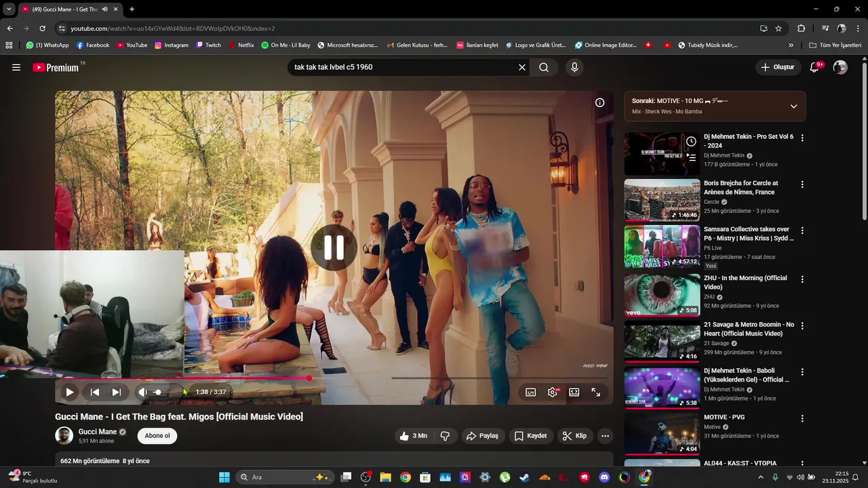Show video info card icon on the player
Image resolution: width=868 pixels, height=488 pixels.
click(x=599, y=103)
